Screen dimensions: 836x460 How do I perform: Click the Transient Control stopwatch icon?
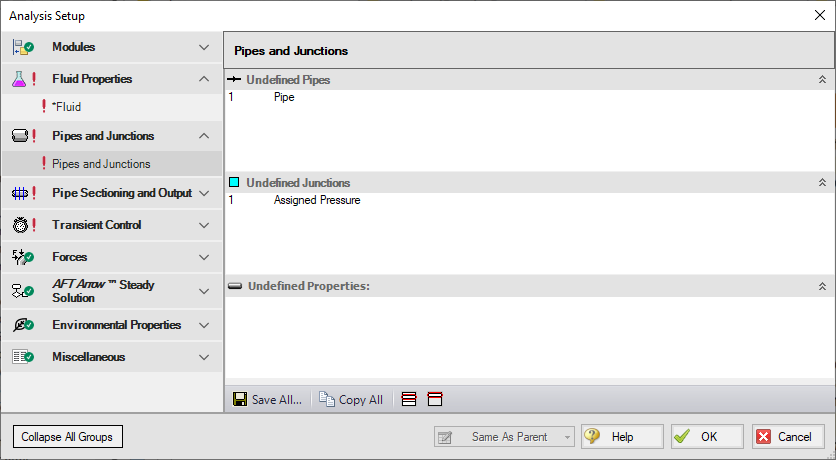point(20,225)
